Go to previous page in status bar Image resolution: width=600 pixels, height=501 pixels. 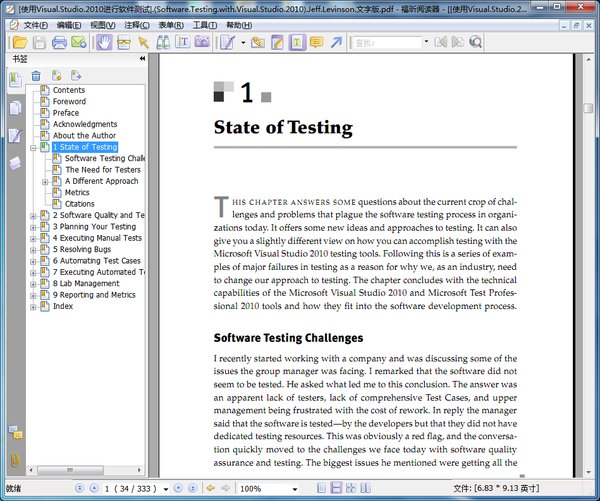[x=94, y=488]
